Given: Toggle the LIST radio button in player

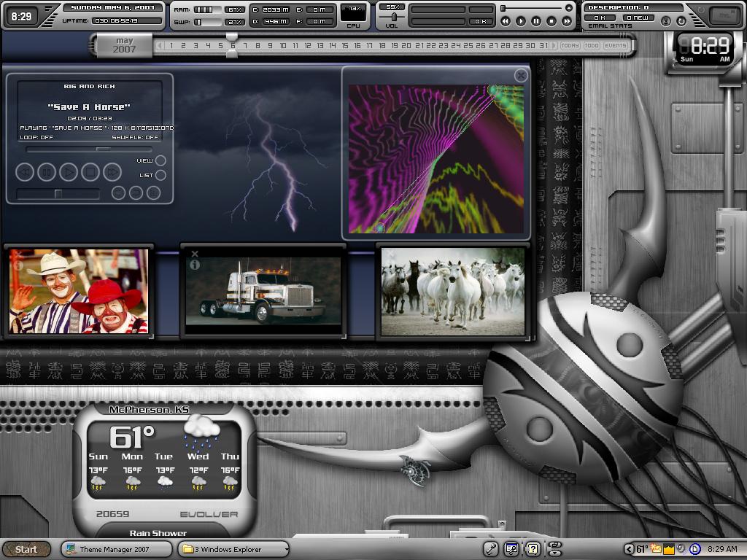Looking at the screenshot, I should click(x=161, y=175).
